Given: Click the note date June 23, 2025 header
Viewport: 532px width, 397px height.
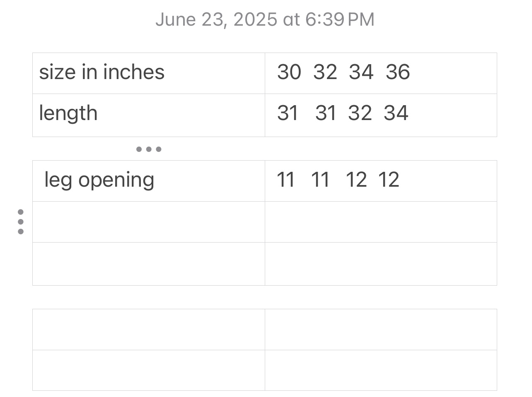Looking at the screenshot, I should pyautogui.click(x=265, y=19).
